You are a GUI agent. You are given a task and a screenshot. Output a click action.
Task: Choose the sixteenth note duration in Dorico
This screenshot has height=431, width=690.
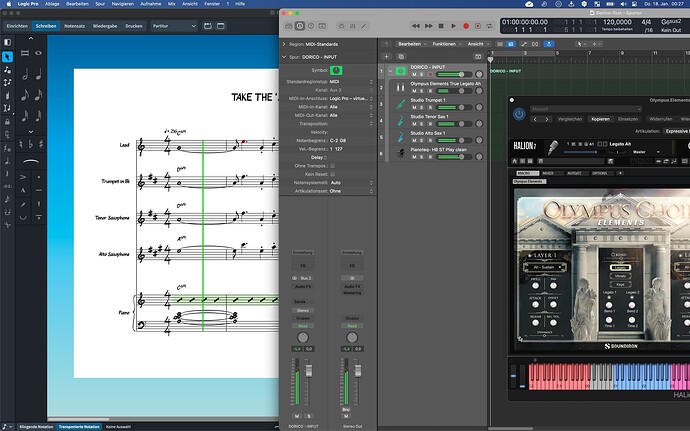click(x=39, y=95)
